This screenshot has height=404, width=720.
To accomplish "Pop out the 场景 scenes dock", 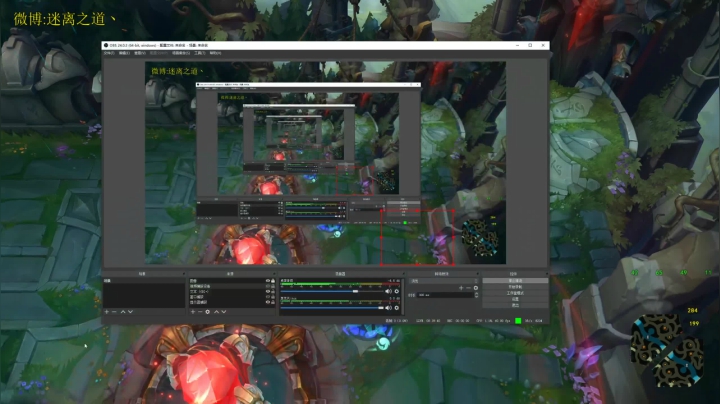I will point(184,274).
